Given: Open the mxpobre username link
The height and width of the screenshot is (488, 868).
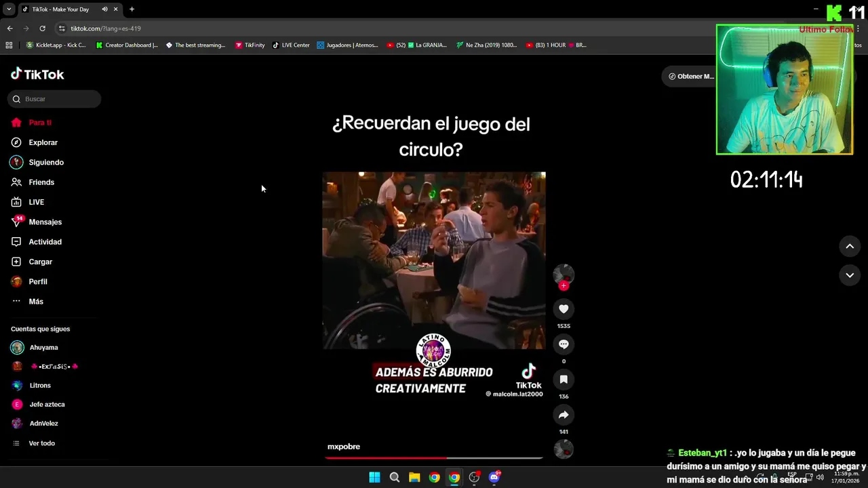Looking at the screenshot, I should pyautogui.click(x=344, y=447).
